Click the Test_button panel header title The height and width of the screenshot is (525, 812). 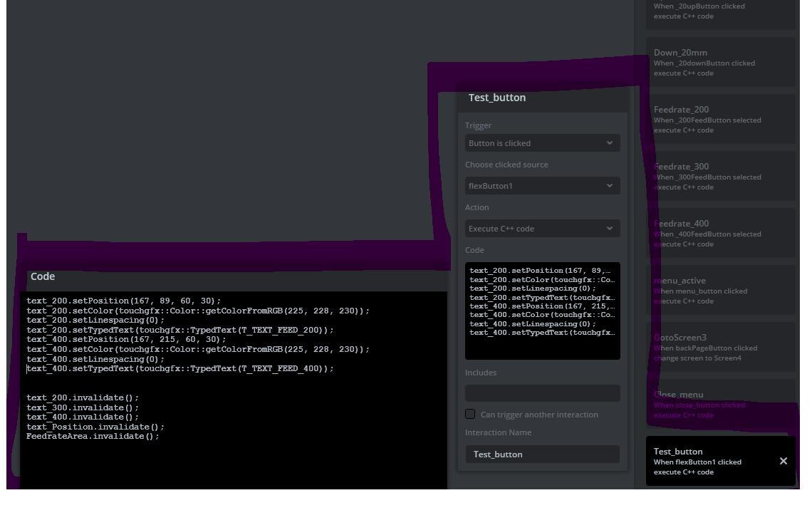(497, 98)
